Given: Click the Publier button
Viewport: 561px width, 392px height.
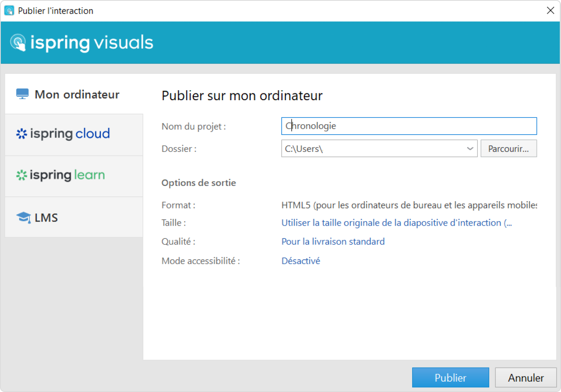Looking at the screenshot, I should (x=450, y=378).
